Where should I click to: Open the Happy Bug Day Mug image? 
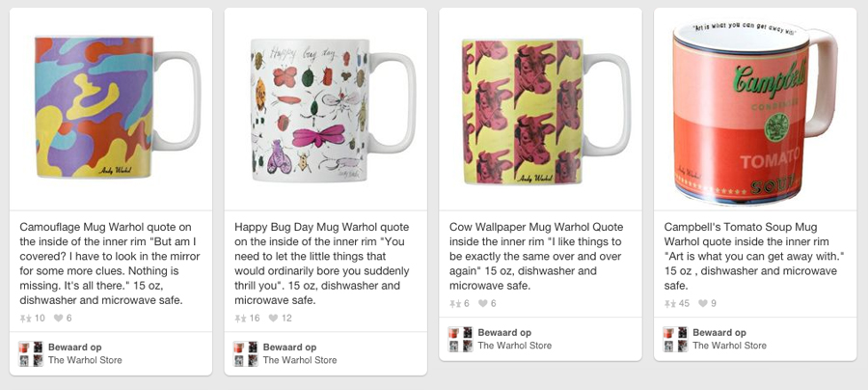(325, 108)
